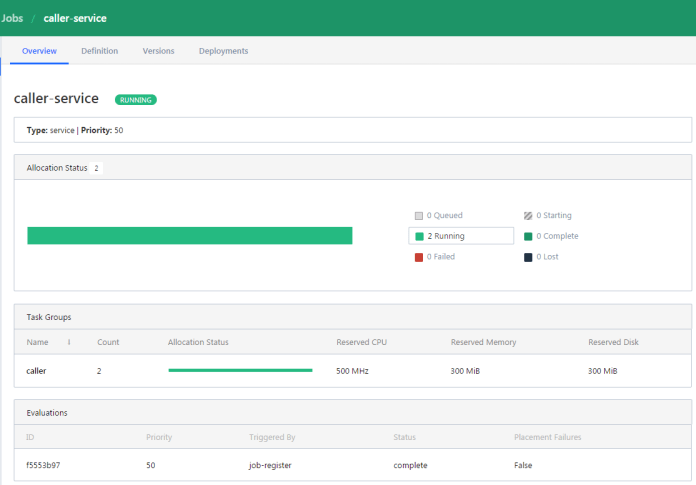
Task: Select the Overview tab
Action: tap(39, 51)
